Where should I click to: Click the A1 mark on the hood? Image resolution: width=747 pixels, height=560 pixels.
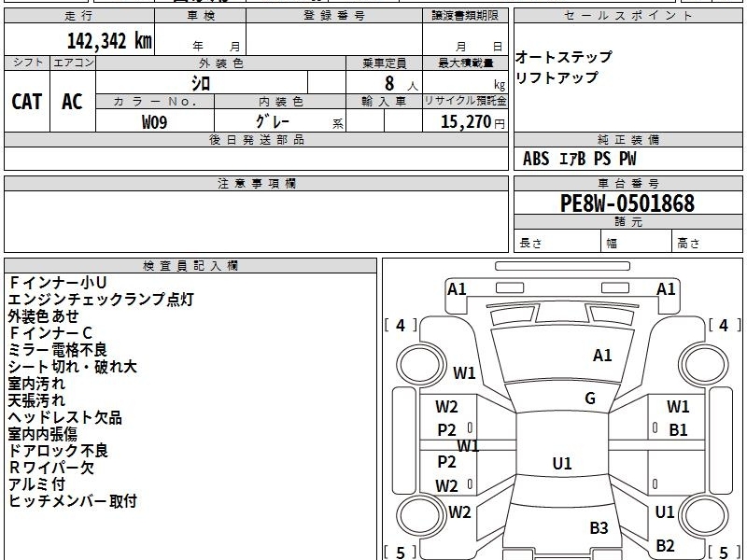click(x=602, y=356)
